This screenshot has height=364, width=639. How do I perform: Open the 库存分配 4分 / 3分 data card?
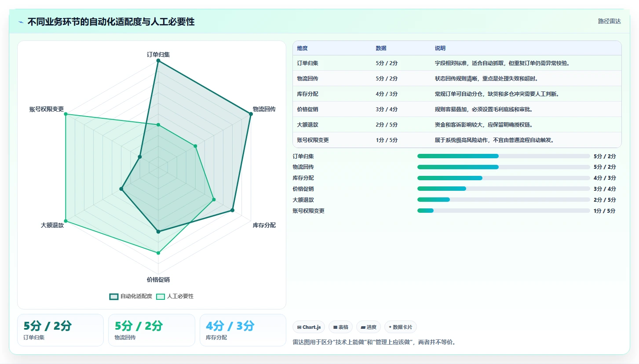[243, 330]
